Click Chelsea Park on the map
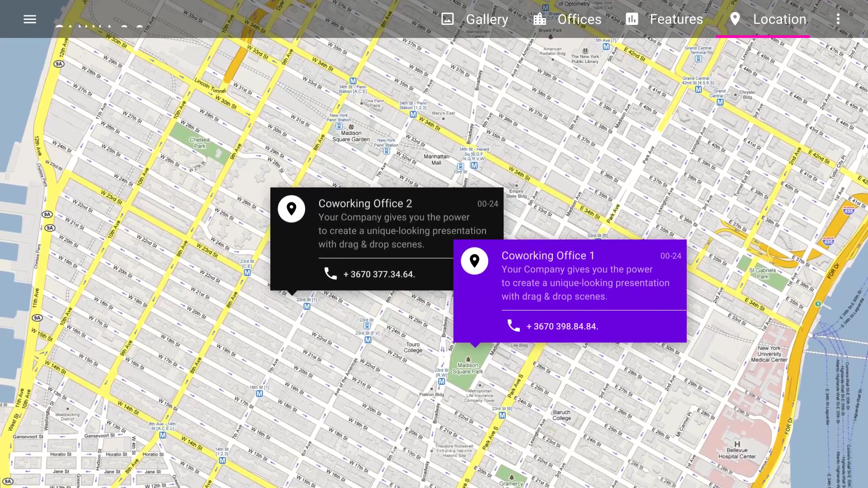Screen dimensions: 868x488 (x=199, y=143)
